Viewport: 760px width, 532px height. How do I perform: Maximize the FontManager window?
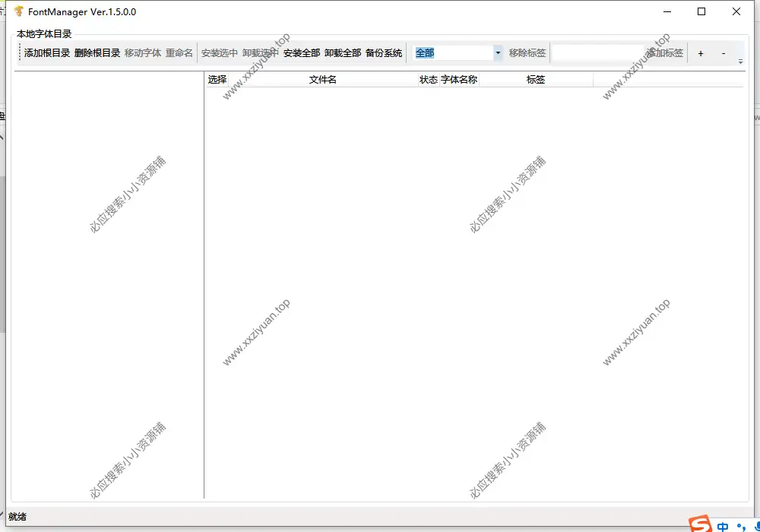(x=701, y=11)
